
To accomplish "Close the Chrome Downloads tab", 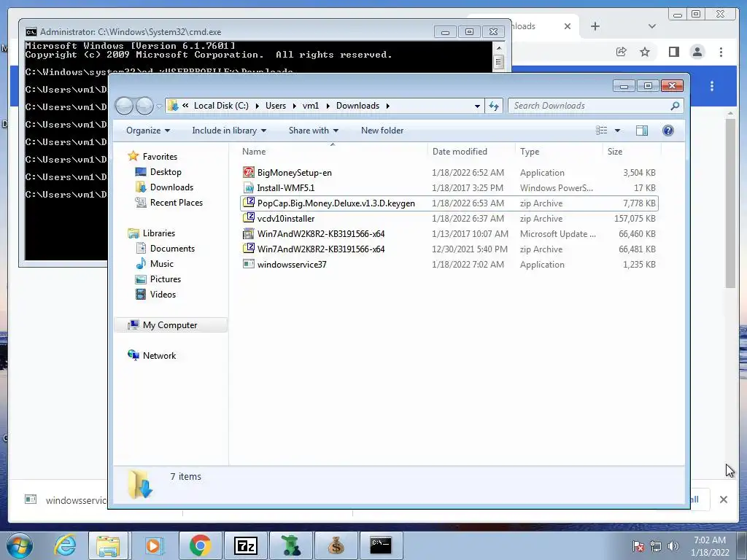I will coord(568,26).
